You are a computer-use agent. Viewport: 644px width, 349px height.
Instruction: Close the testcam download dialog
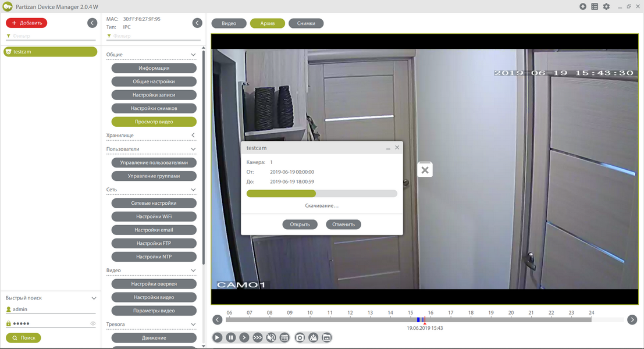click(397, 147)
